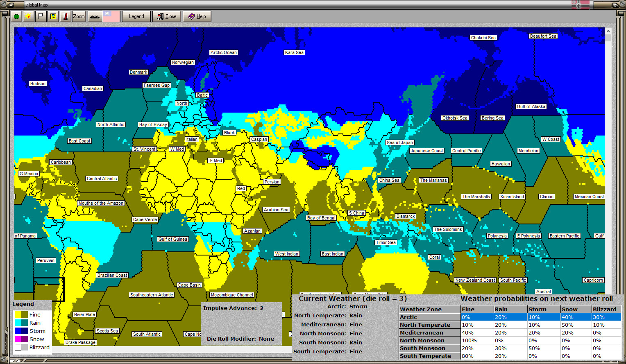
Task: Click the North Atlantic map label
Action: (x=111, y=124)
